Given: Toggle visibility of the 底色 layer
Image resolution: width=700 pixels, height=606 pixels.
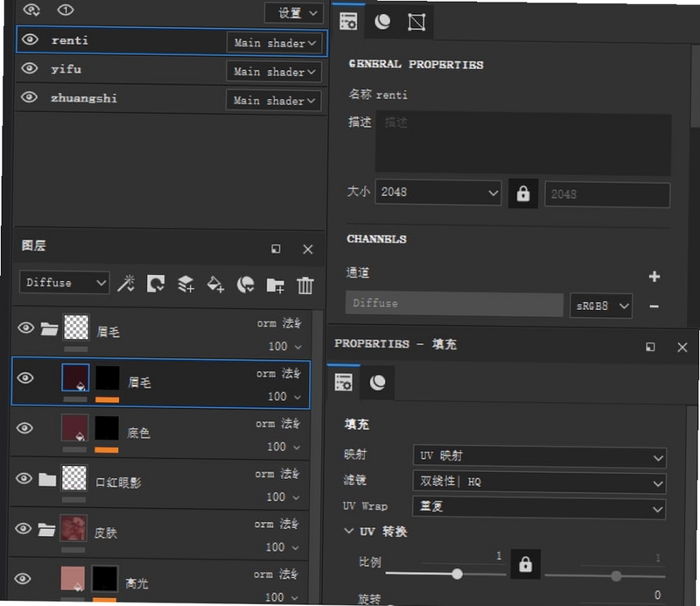Looking at the screenshot, I should click(x=24, y=428).
